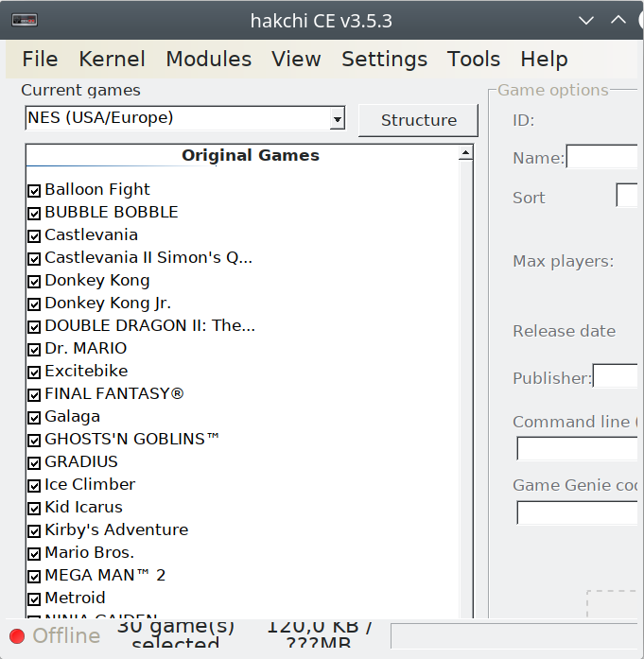644x659 pixels.
Task: Toggle the Excitebike checkbox
Action: pyautogui.click(x=34, y=372)
